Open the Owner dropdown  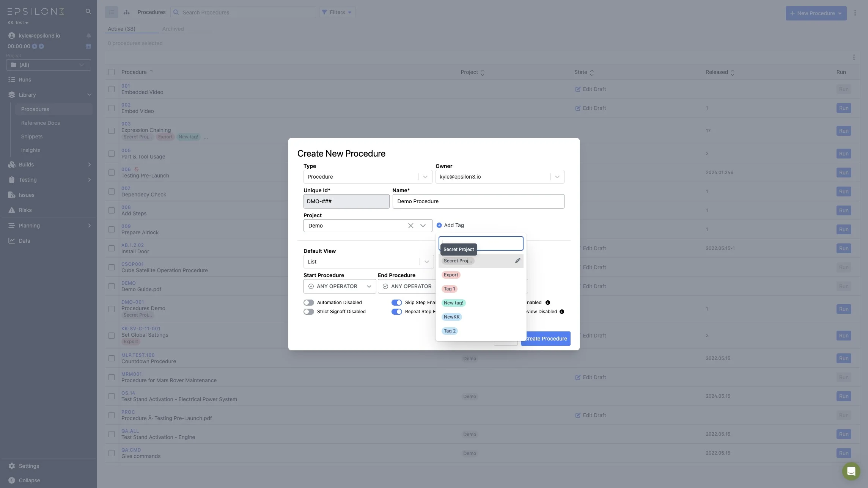(x=500, y=177)
